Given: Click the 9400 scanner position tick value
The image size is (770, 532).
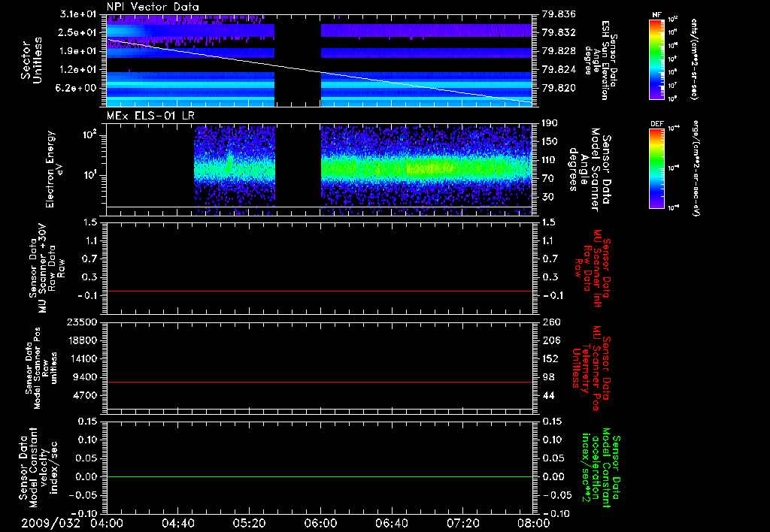Looking at the screenshot, I should pos(84,377).
